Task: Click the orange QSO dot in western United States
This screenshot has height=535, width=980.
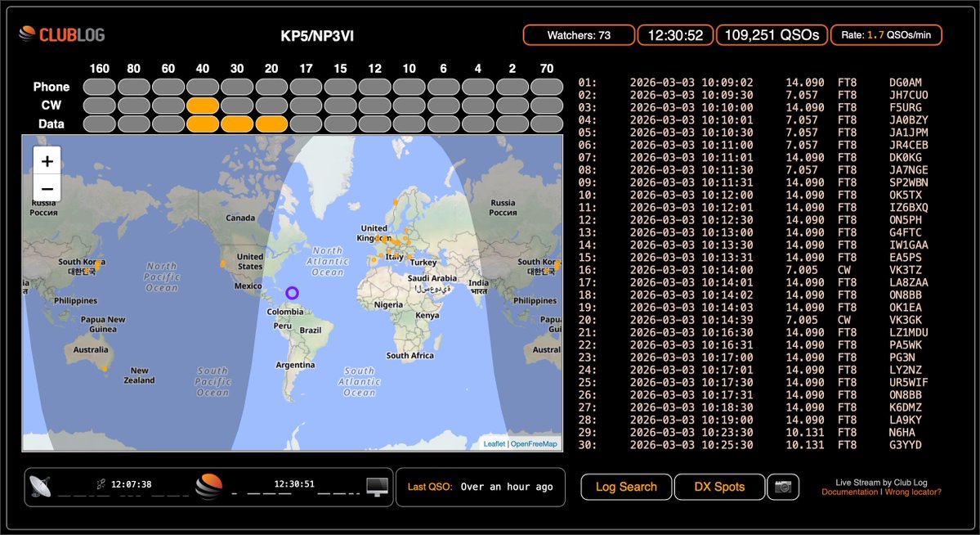Action: coord(223,264)
